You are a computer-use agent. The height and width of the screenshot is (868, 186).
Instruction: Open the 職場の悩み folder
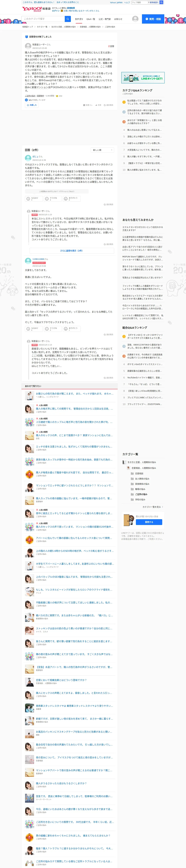pyautogui.click(x=138, y=489)
